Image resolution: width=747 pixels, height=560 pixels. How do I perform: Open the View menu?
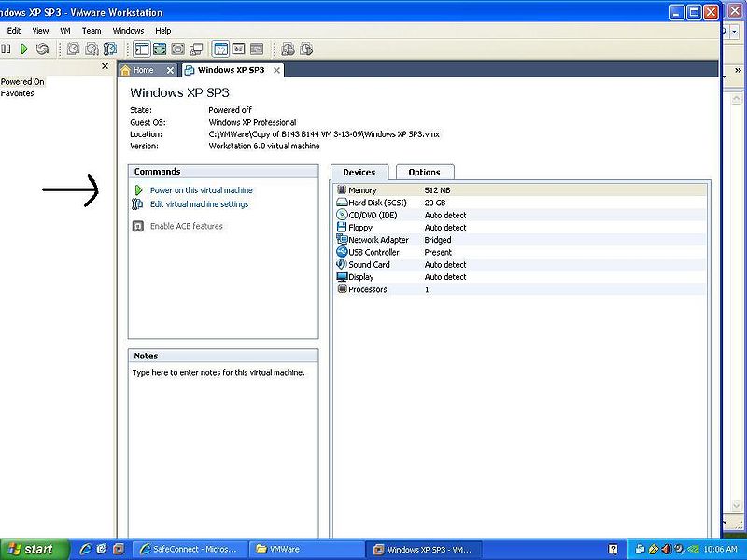(40, 31)
